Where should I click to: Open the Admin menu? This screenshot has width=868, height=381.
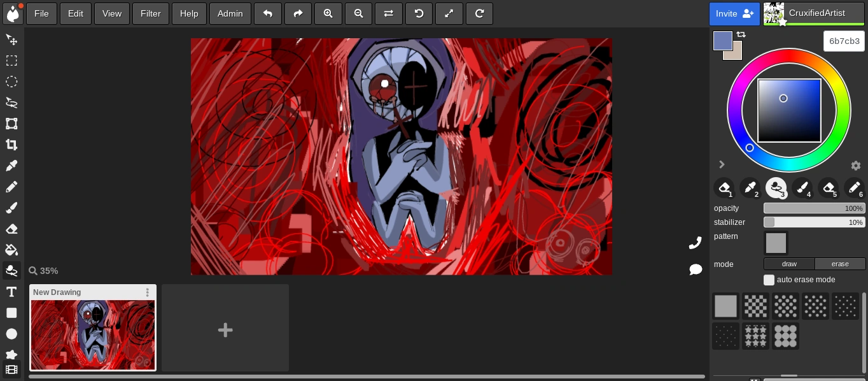pos(230,13)
